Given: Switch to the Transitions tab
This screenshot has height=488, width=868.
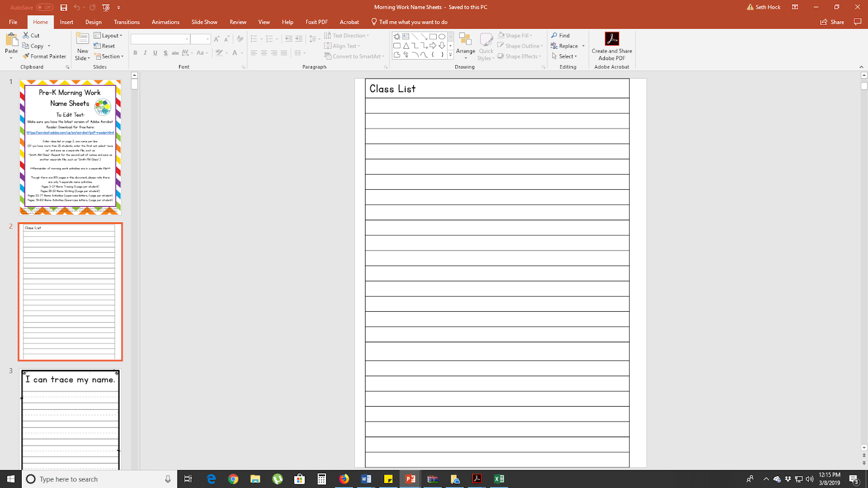Looking at the screenshot, I should coord(127,22).
